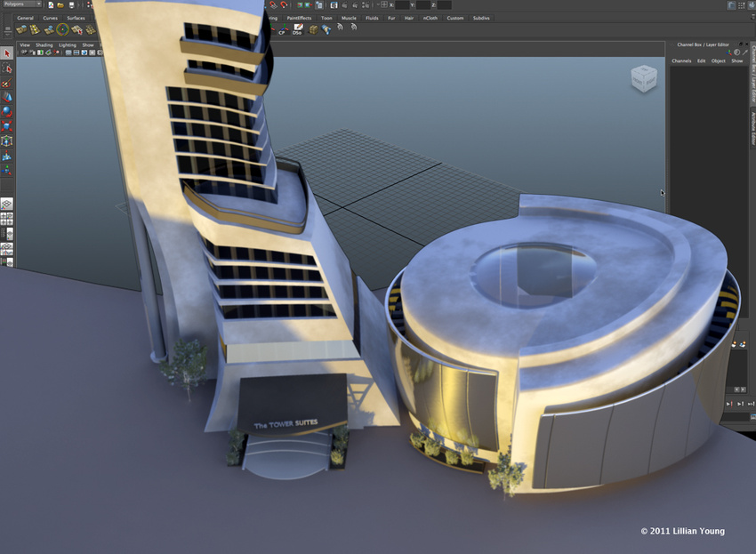Toggle the Tool Settings panel button

[x=742, y=5]
